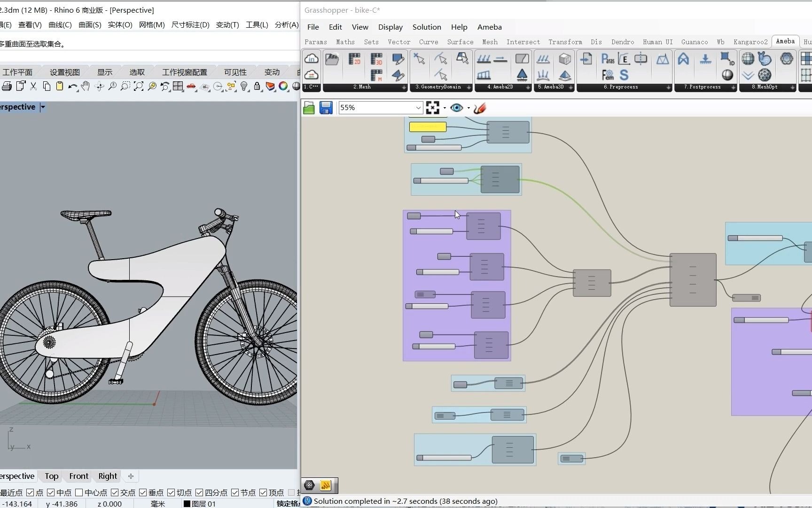Click the Zoom Extents icon
Screen dimensions: 812x508
(139, 86)
